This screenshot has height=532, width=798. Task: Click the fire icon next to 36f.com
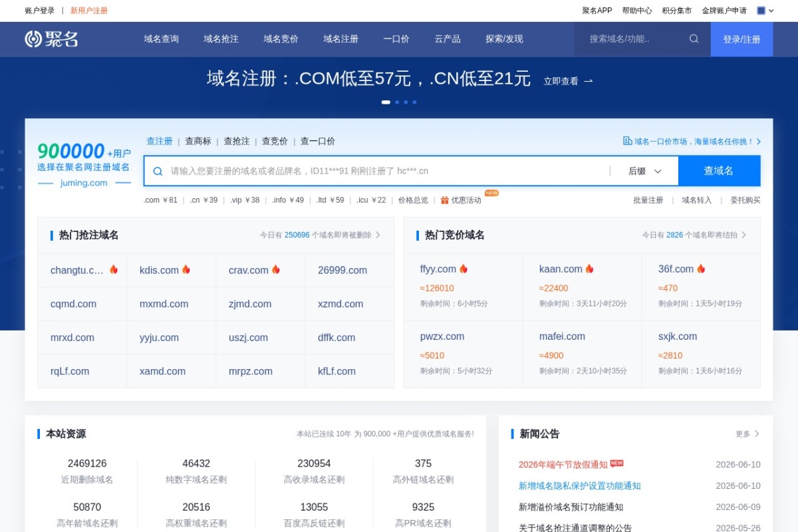tap(701, 269)
